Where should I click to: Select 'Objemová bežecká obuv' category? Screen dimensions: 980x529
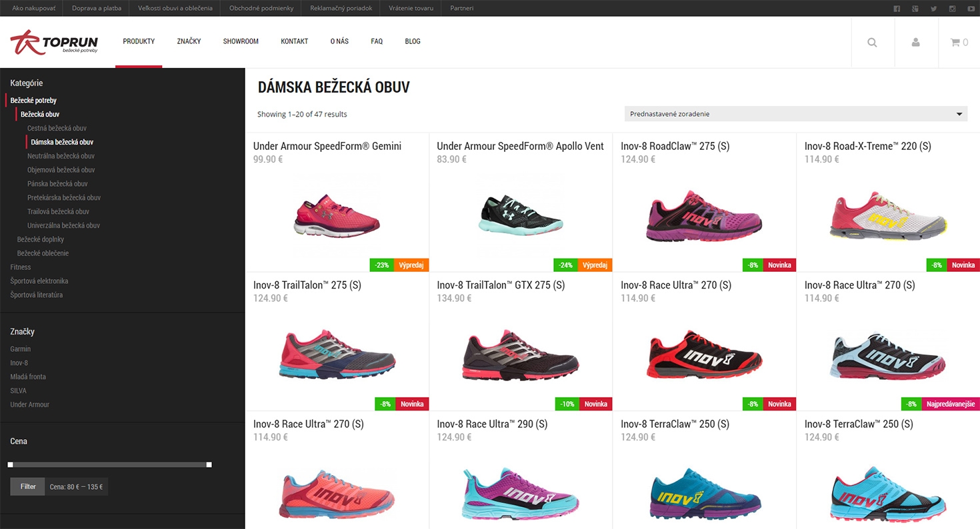[61, 170]
